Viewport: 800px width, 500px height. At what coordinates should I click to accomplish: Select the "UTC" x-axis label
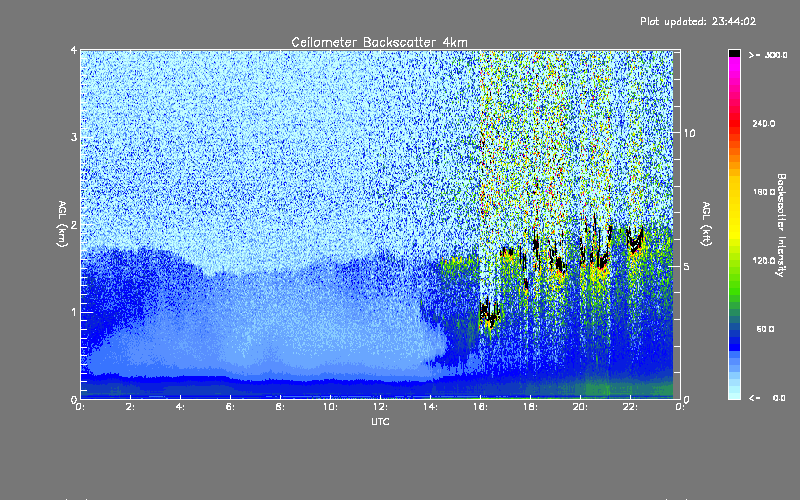(x=380, y=421)
